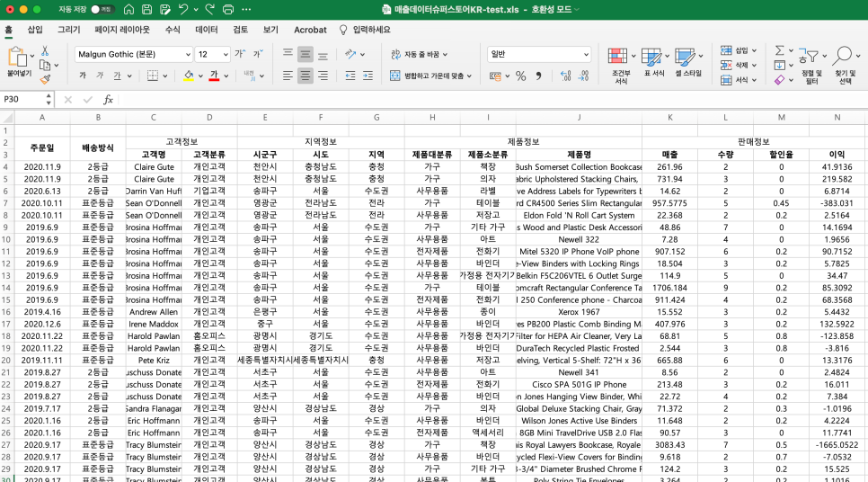
Task: Click the Paste clipboard icon
Action: 18,57
